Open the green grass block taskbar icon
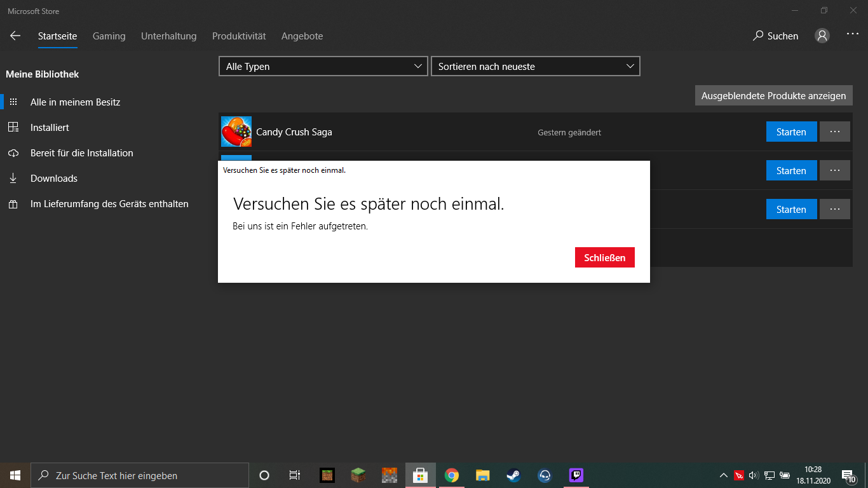The height and width of the screenshot is (488, 868). click(x=358, y=475)
